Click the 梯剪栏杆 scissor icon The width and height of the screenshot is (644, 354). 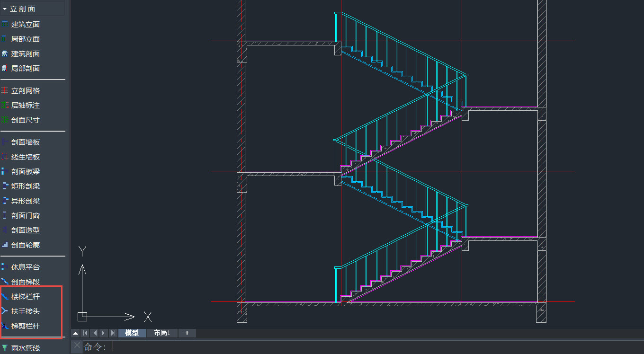(x=5, y=326)
